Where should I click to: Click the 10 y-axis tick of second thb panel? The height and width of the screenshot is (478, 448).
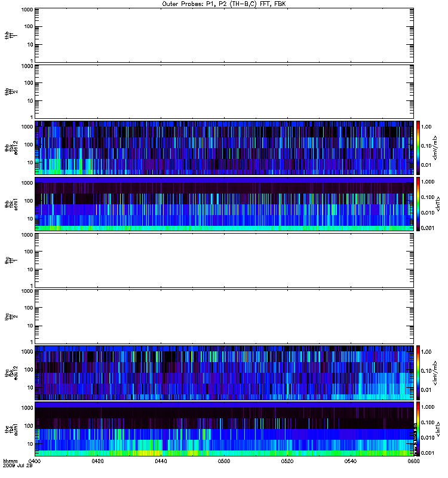(30, 101)
